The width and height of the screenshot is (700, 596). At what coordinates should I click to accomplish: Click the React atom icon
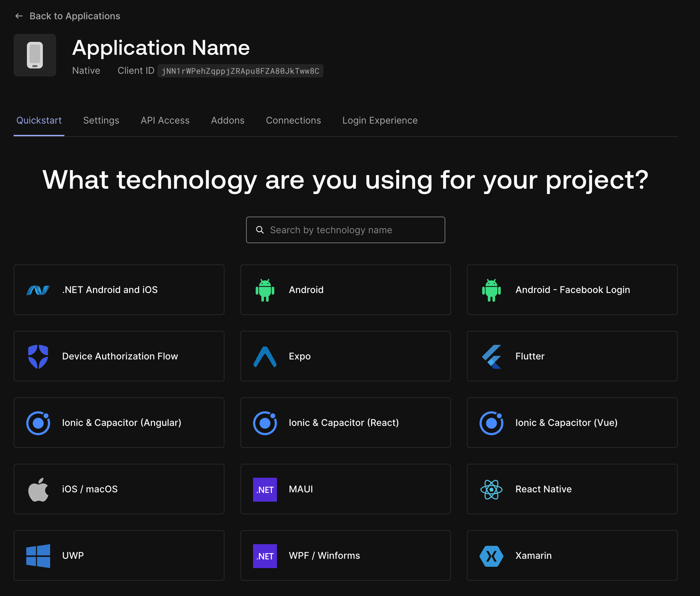pos(491,490)
